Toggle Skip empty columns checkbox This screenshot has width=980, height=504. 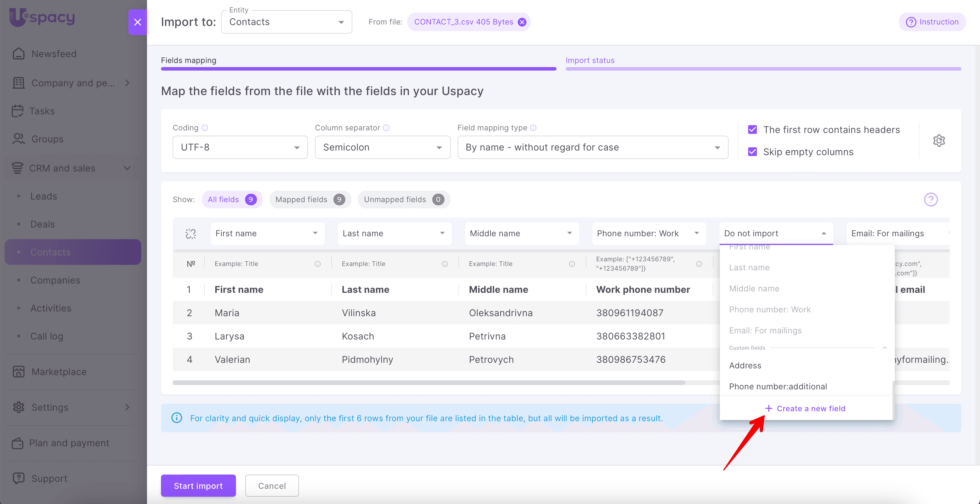tap(752, 152)
